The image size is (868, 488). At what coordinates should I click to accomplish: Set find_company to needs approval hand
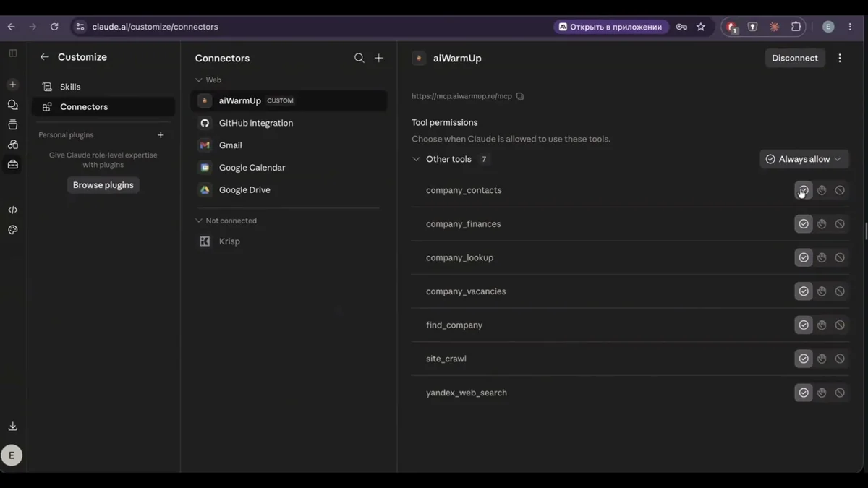[x=822, y=325]
